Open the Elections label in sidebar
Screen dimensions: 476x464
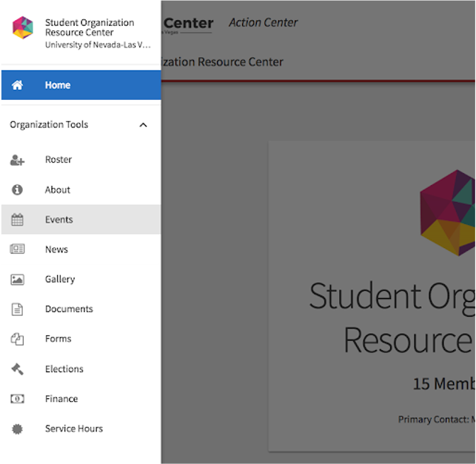64,369
